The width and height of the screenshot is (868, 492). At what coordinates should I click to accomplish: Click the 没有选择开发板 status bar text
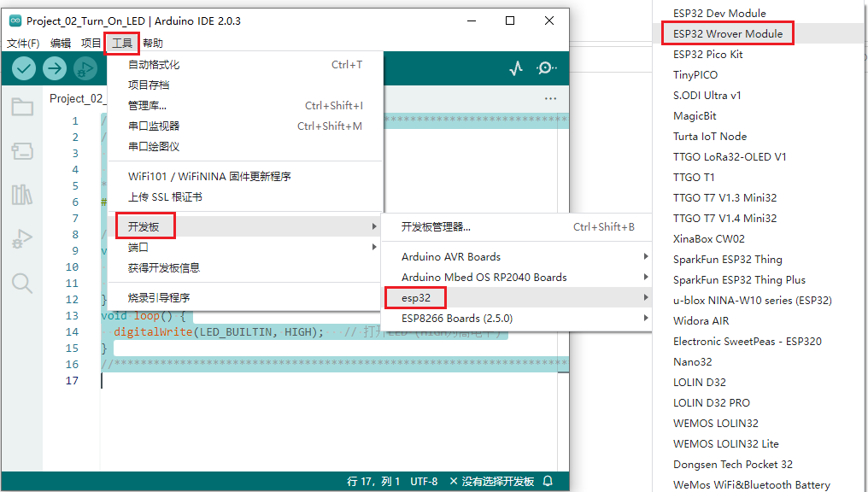(x=496, y=482)
